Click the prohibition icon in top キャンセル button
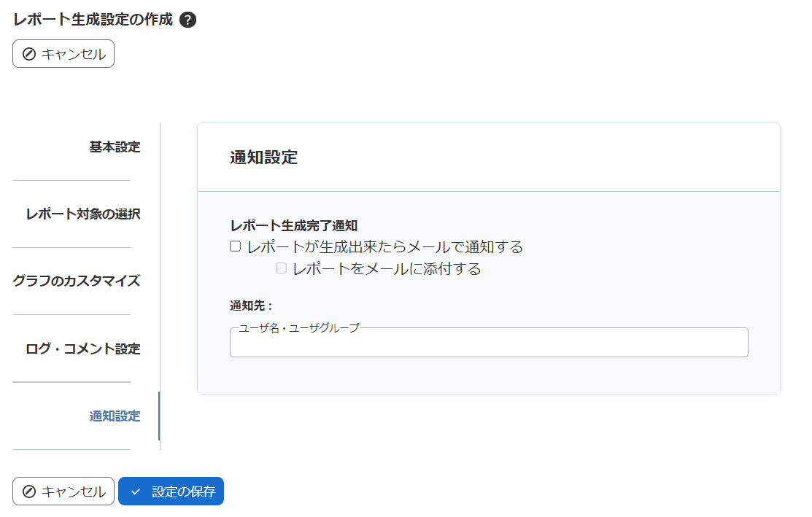This screenshot has height=517, width=812. (x=29, y=53)
